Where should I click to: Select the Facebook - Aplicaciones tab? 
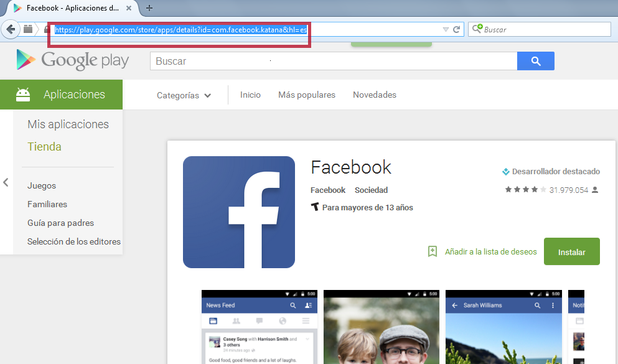(73, 8)
